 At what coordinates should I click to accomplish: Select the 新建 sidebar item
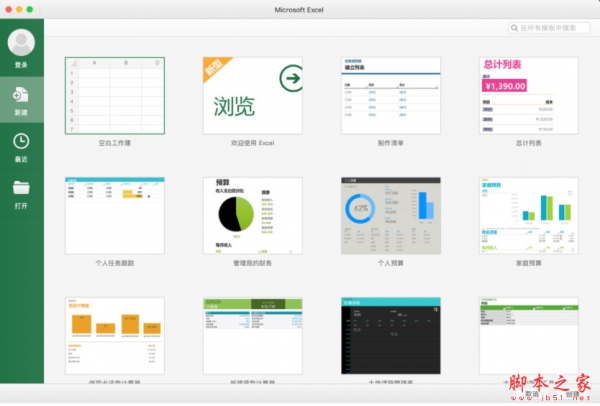[21, 100]
